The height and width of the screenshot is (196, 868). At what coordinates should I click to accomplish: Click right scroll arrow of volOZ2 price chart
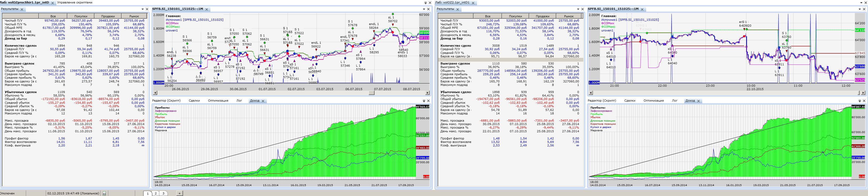[863, 93]
